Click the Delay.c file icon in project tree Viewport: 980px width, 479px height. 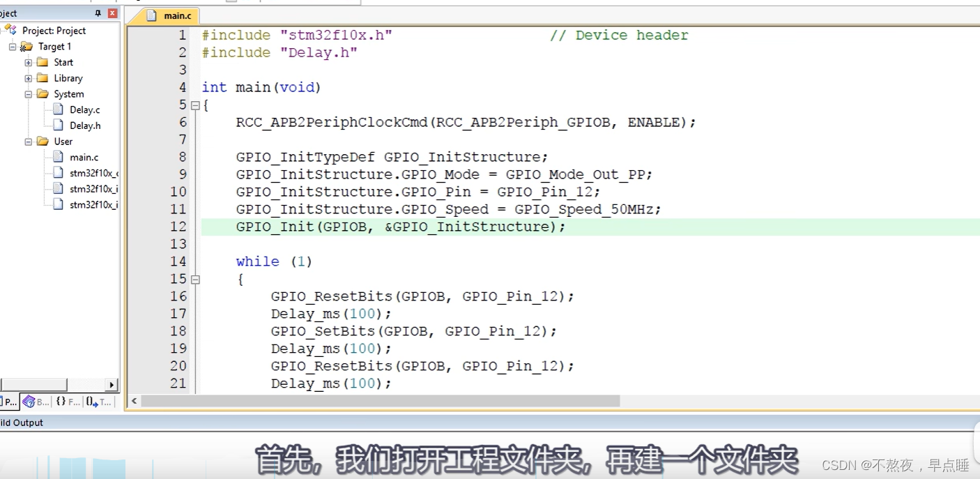(58, 109)
